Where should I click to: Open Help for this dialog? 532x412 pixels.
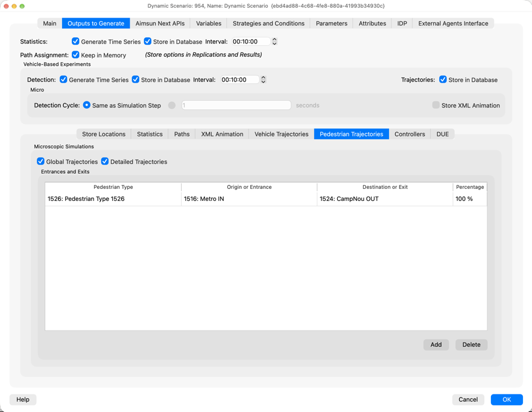tap(23, 399)
